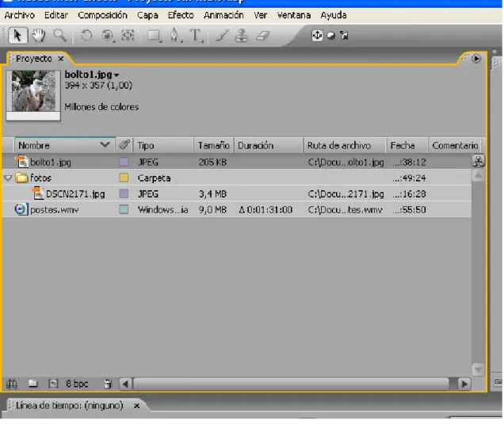Open the Efecto menu
504x424 pixels.
coord(181,15)
